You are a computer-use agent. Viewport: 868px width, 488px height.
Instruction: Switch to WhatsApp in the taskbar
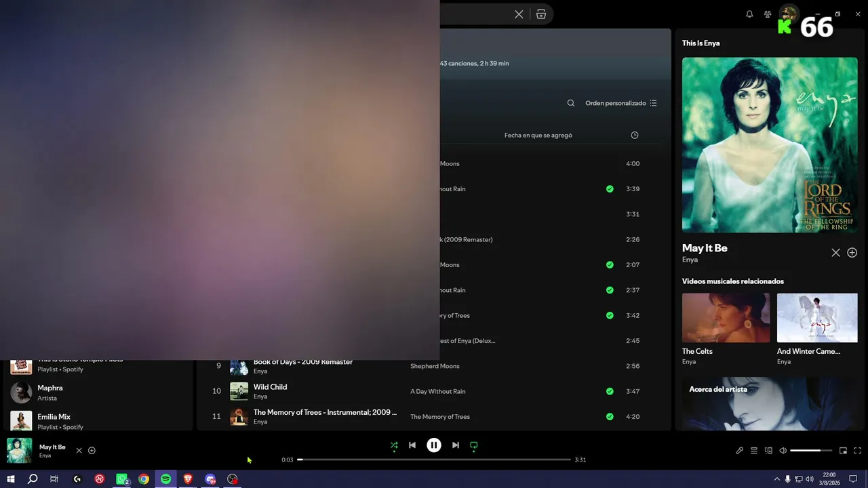click(x=122, y=479)
